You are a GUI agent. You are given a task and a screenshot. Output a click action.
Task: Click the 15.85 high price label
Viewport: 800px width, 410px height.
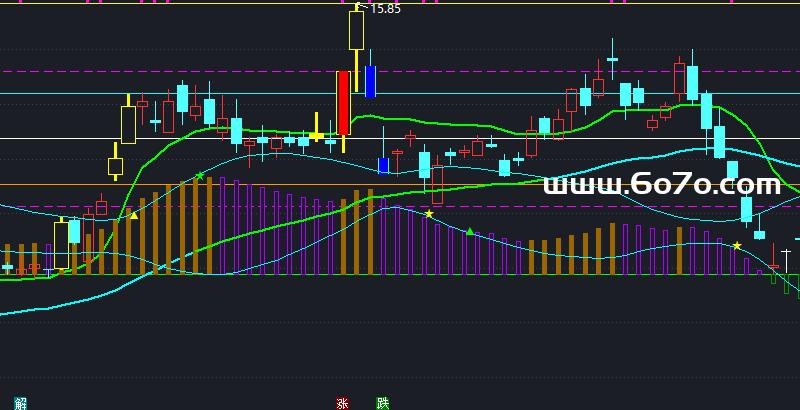tap(385, 9)
